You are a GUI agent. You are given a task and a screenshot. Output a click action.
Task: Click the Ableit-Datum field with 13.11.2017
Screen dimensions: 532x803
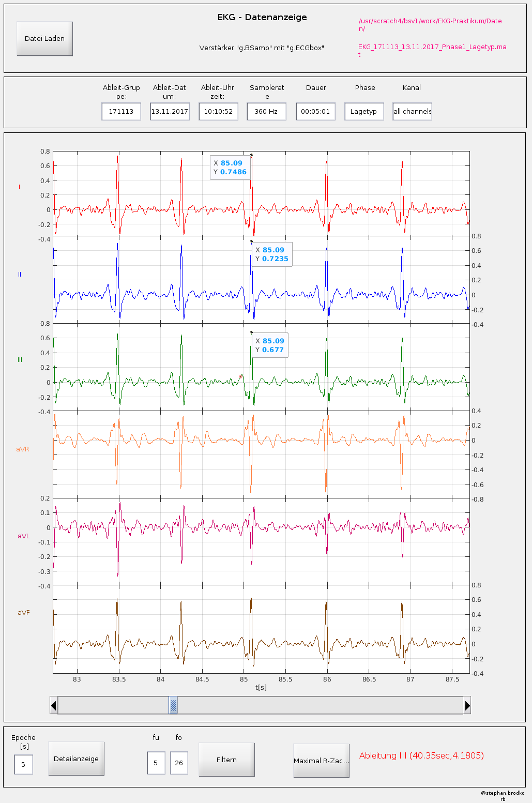tap(170, 111)
